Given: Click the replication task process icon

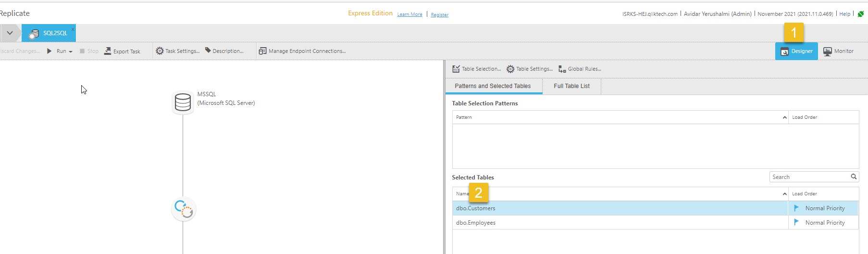Looking at the screenshot, I should click(184, 209).
